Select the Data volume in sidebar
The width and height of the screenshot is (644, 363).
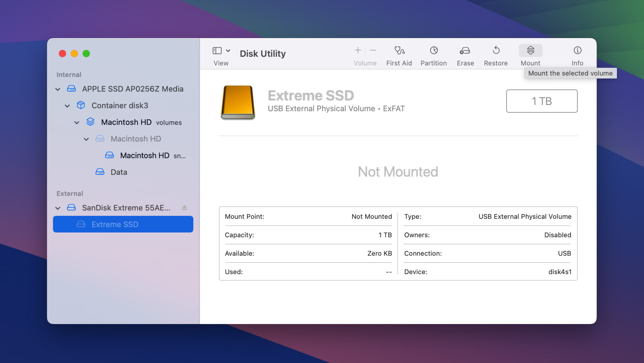tap(119, 172)
